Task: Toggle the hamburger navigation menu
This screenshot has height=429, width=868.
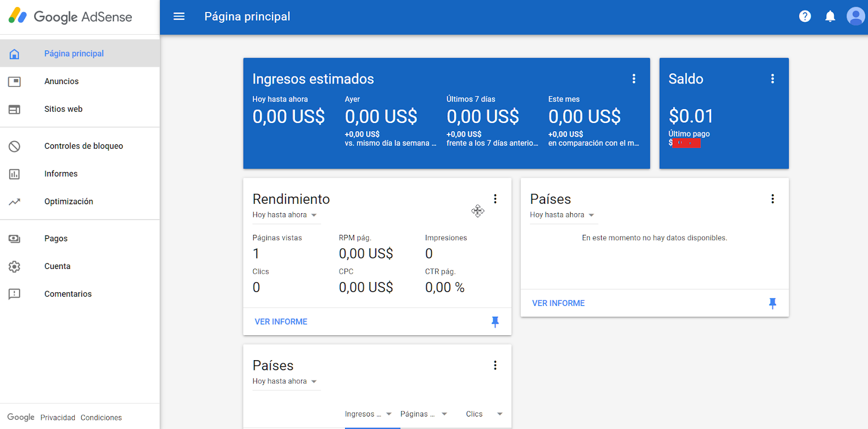Action: (179, 16)
